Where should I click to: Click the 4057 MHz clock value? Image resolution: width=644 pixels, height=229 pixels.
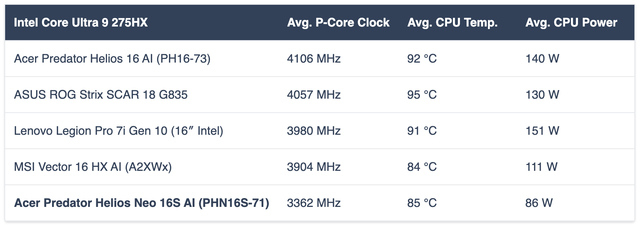[x=314, y=95]
